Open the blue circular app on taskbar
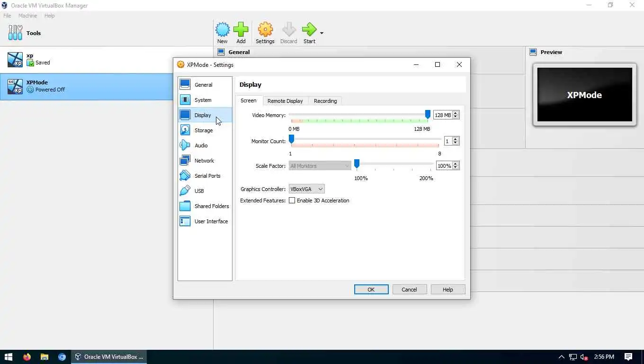The width and height of the screenshot is (644, 364). click(62, 357)
